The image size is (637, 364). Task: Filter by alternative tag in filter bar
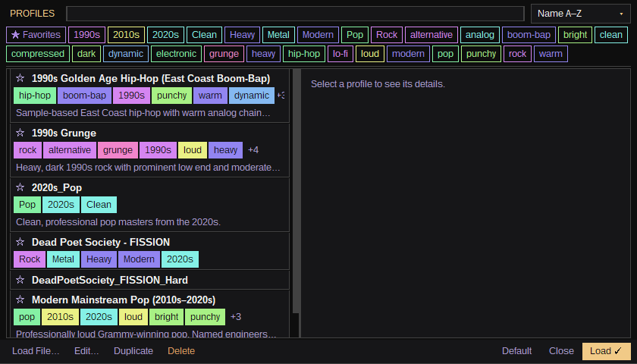(431, 35)
